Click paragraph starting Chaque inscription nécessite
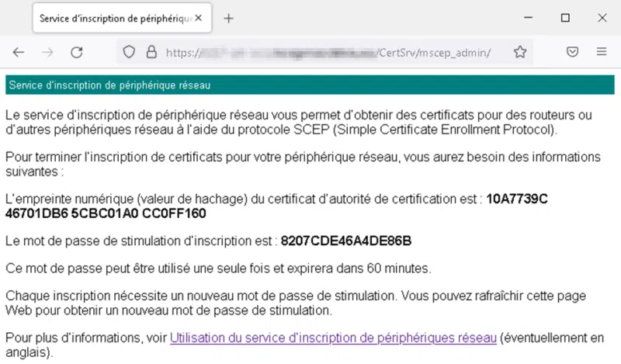Screen dimensions: 621x364 point(296,303)
